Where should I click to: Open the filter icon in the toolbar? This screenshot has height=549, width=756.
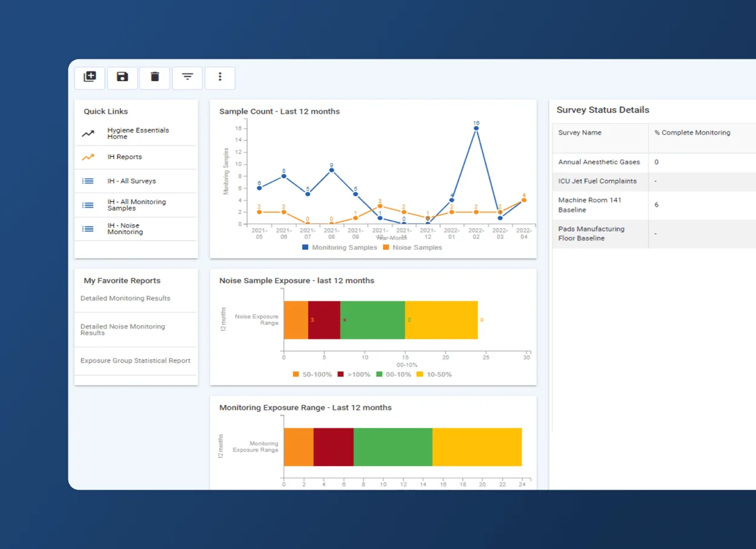coord(187,78)
